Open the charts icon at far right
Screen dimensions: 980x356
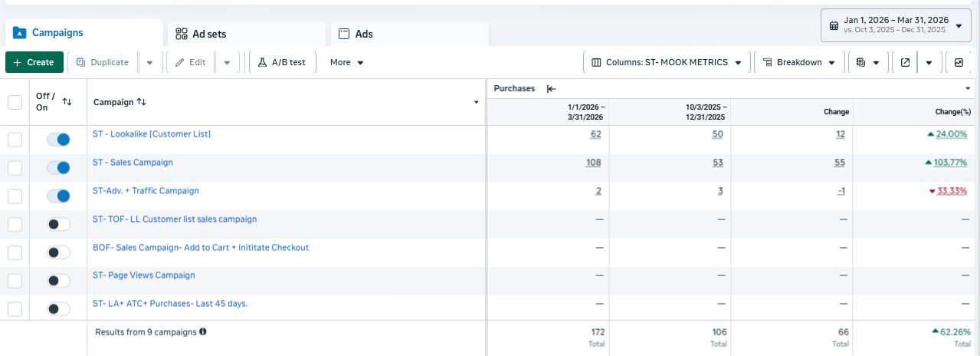click(x=959, y=62)
